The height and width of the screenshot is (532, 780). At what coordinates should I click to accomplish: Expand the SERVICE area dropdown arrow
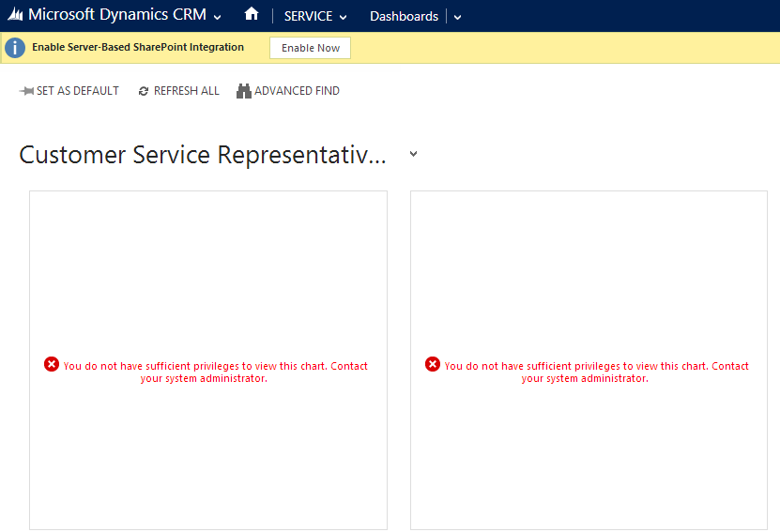344,17
